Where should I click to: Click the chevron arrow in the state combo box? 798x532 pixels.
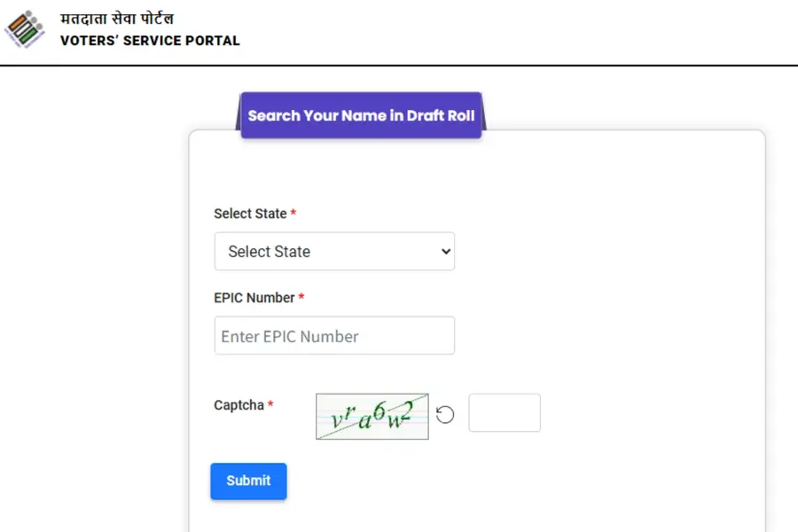(x=446, y=252)
